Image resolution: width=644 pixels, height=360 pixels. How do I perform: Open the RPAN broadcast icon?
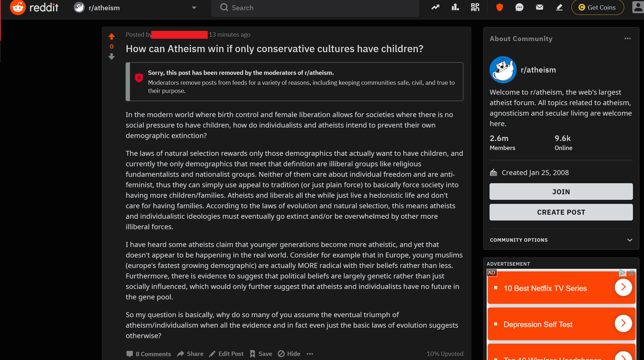click(x=475, y=7)
